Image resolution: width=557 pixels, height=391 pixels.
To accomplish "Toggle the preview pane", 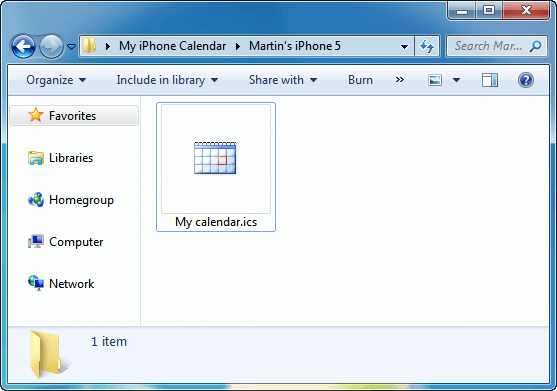I will [490, 80].
